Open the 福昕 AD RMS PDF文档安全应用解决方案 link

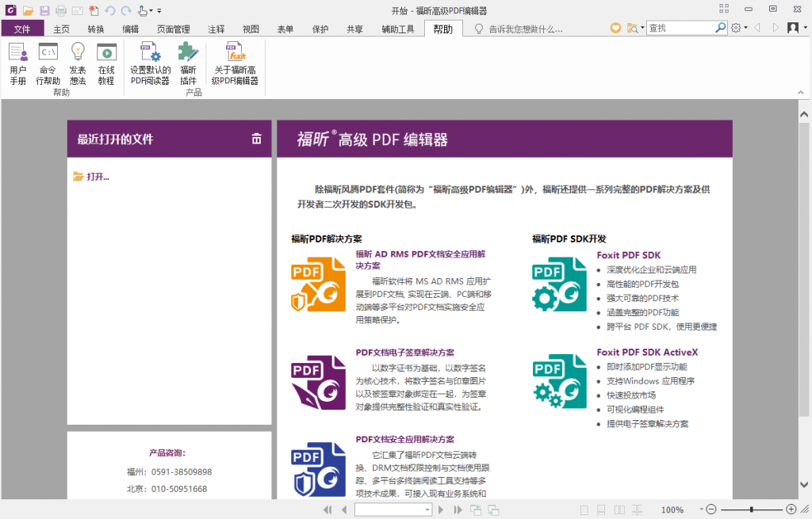(420, 260)
